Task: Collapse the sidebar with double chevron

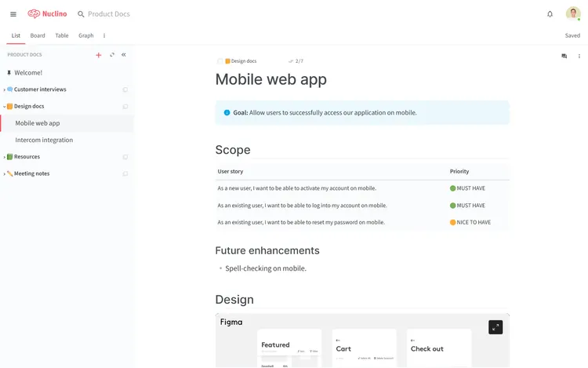Action: click(x=124, y=55)
